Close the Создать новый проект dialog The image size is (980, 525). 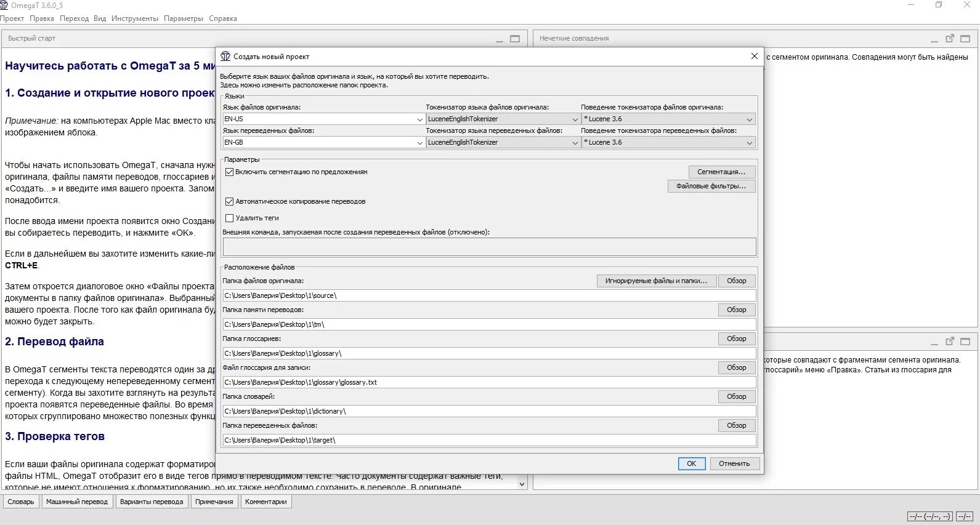click(754, 56)
